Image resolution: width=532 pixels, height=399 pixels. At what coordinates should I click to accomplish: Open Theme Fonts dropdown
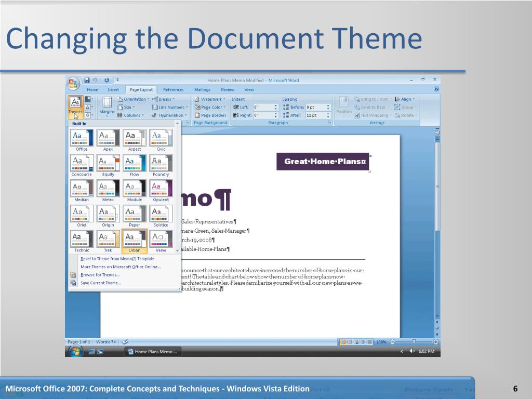(88, 107)
